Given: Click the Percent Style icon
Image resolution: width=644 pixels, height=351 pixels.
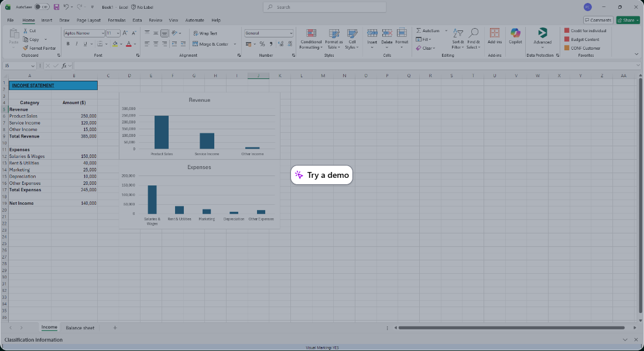Looking at the screenshot, I should (x=262, y=44).
